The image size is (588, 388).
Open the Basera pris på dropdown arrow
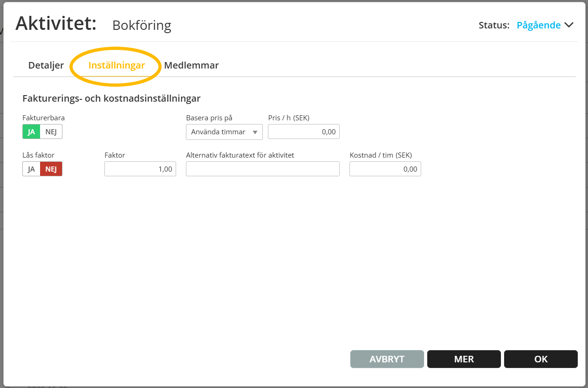(x=255, y=132)
